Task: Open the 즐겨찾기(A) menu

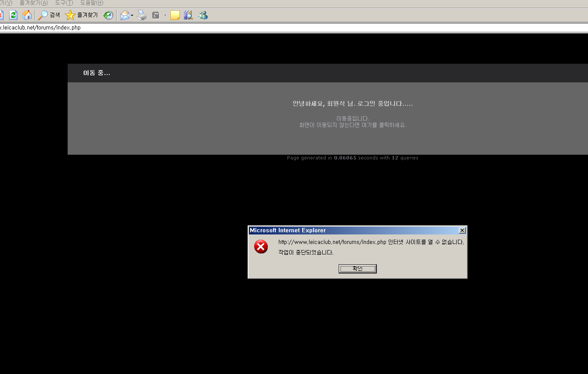Action: pos(33,3)
